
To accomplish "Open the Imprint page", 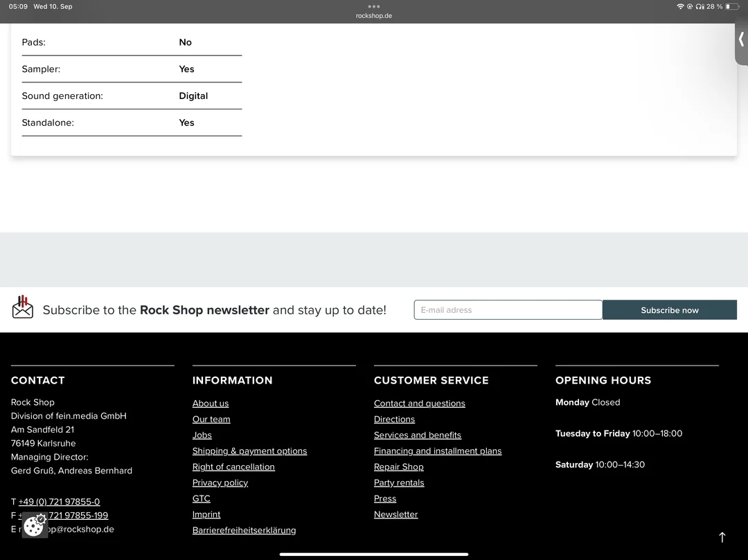I will click(206, 514).
